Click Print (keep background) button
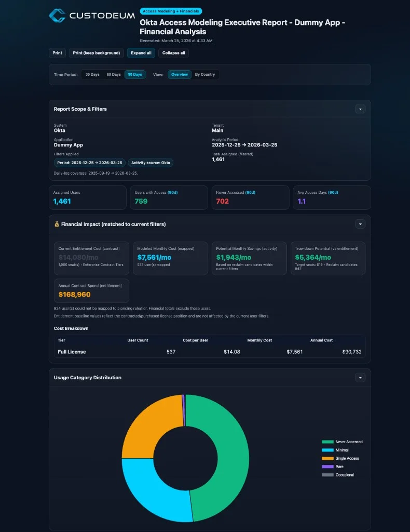 [x=96, y=53]
